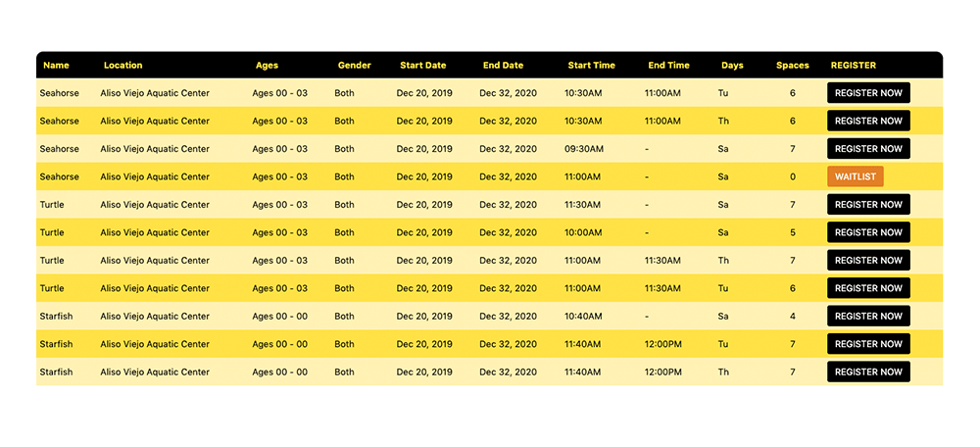Join the Waitlist for Seahorse Saturday 11:00AM
Viewport: 980px width, 447px height.
[x=856, y=176]
